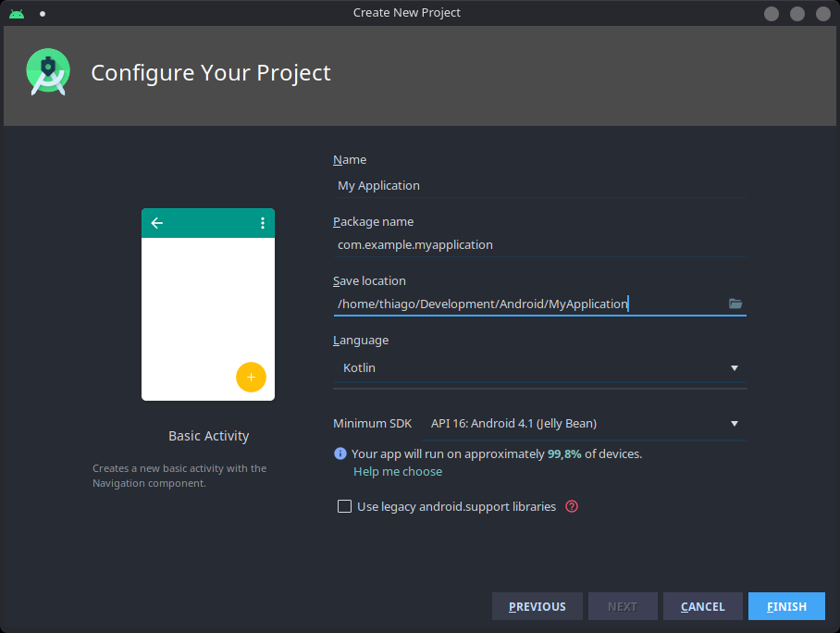The width and height of the screenshot is (840, 633).
Task: Click the Cancel button
Action: pos(702,606)
